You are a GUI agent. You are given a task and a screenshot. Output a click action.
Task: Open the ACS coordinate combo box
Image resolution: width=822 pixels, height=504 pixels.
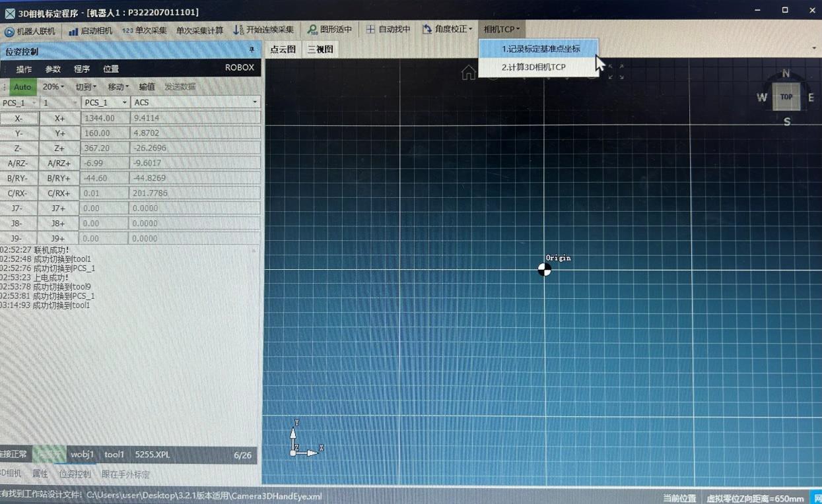coord(195,102)
